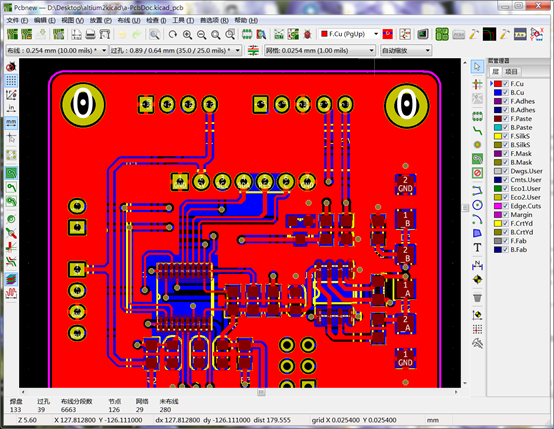
Task: Toggle the Margin layer checkbox
Action: 506,215
